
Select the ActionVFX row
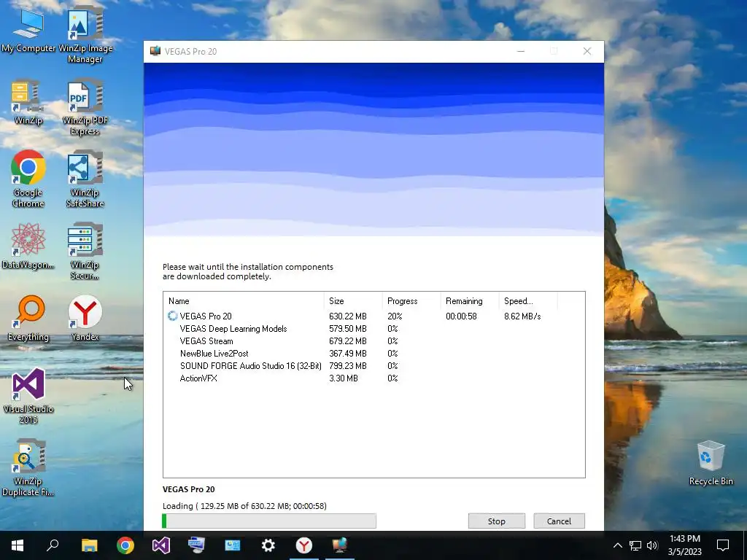[x=374, y=378]
